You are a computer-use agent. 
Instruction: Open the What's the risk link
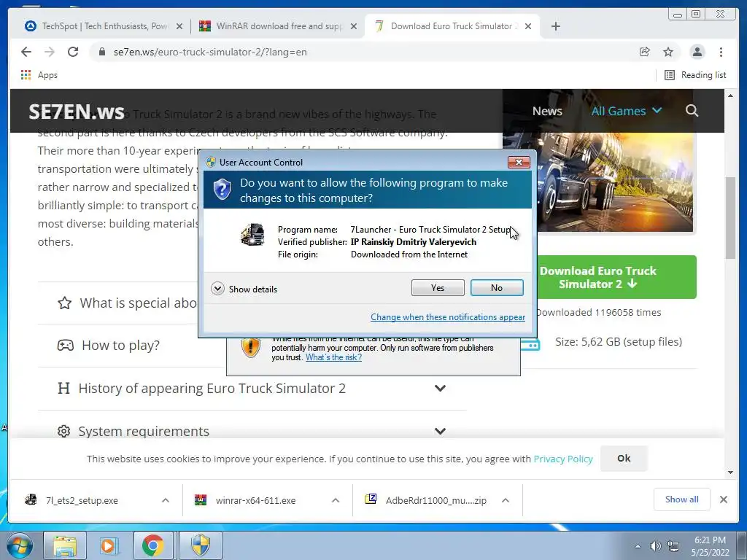tap(333, 357)
